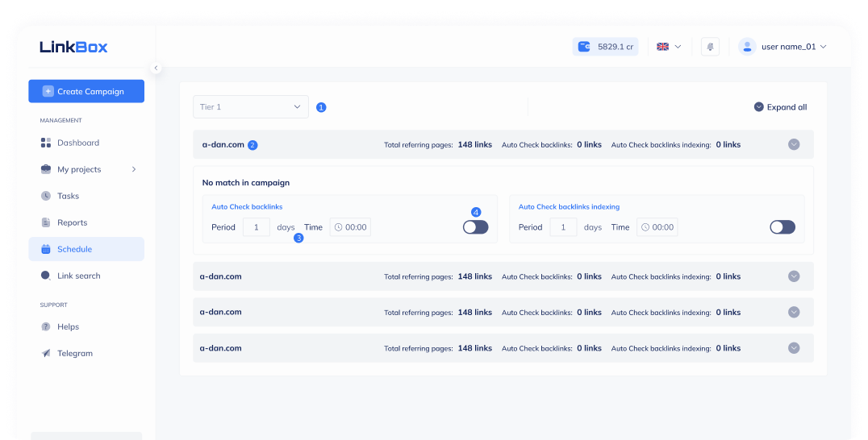The height and width of the screenshot is (440, 868).
Task: Click the credits balance 5829.1 cr
Action: (x=605, y=47)
